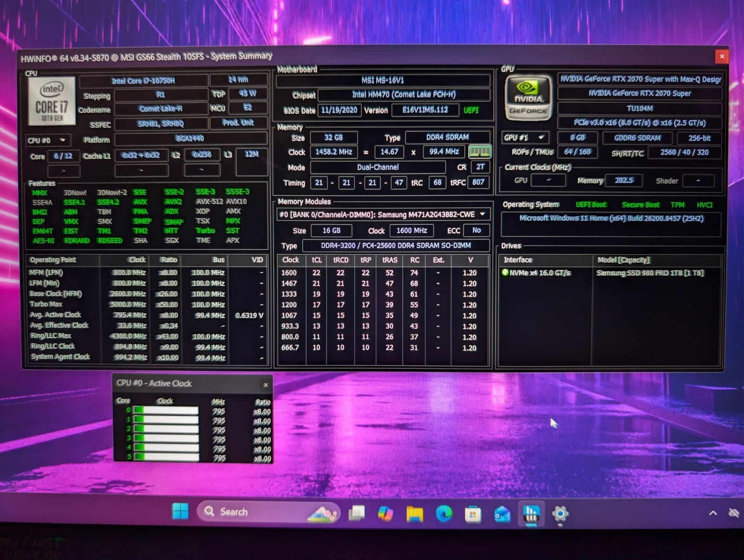
Task: Click the GDDR6 SDRAM memory type field
Action: coord(638,138)
